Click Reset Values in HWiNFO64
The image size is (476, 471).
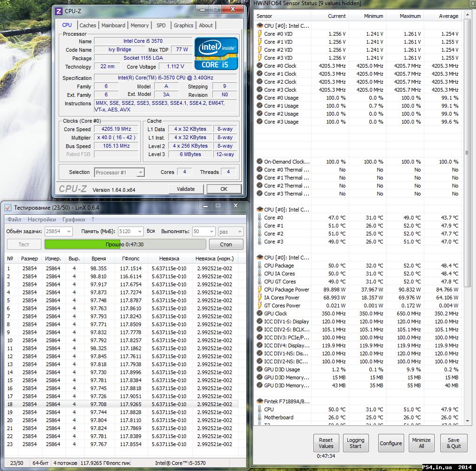coord(326,443)
